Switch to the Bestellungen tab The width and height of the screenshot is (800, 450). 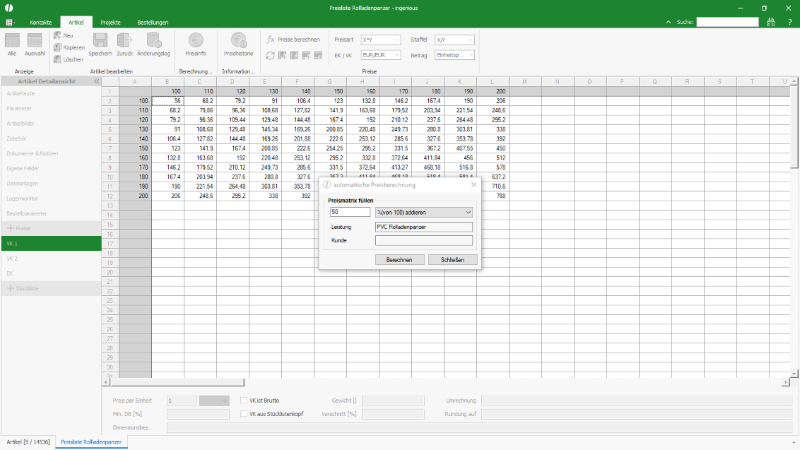tap(153, 22)
